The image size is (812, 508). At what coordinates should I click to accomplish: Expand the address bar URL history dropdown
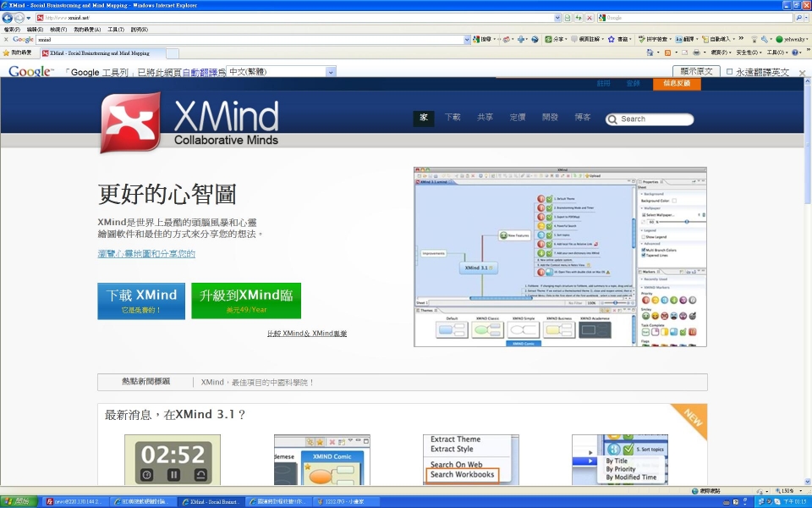(557, 17)
